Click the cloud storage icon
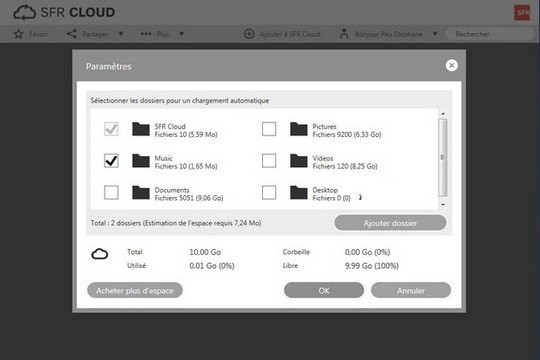The image size is (540, 360). 100,254
